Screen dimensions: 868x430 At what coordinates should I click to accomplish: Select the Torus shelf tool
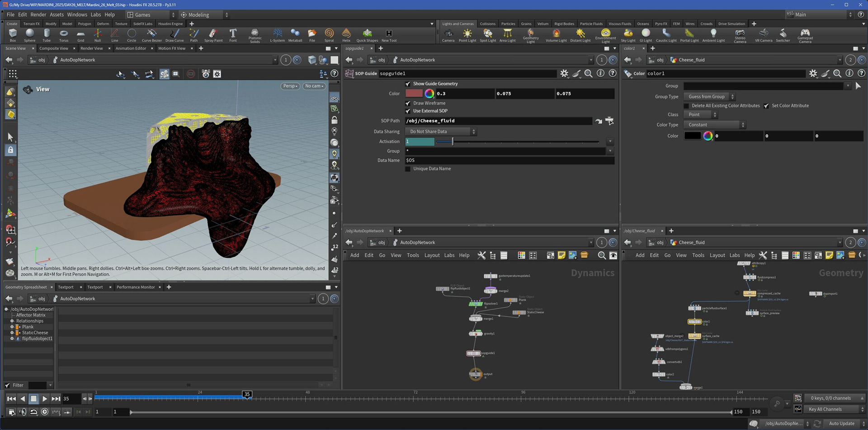(64, 35)
